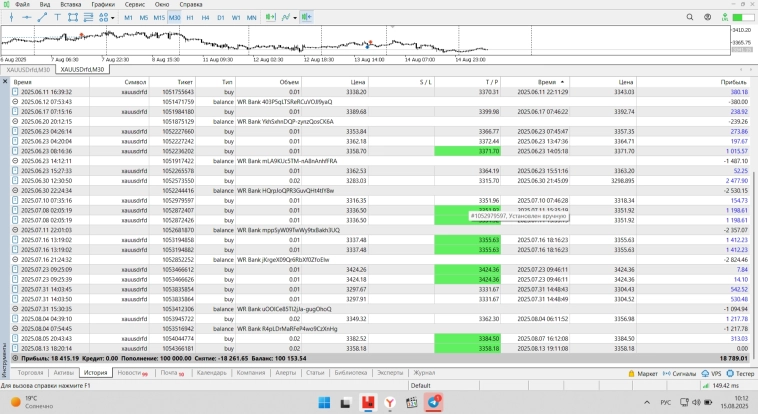Expand the indicators list dropdown arrow
This screenshot has height=414, width=758.
293,18
